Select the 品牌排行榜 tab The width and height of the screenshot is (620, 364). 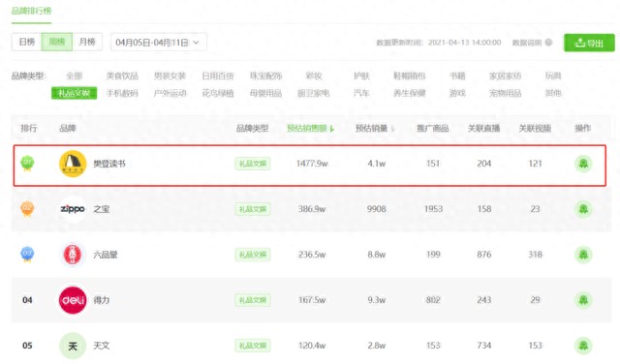tap(31, 11)
